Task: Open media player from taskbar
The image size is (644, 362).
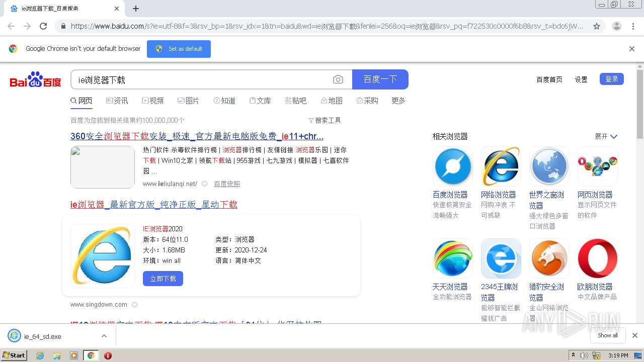Action: 74,355
